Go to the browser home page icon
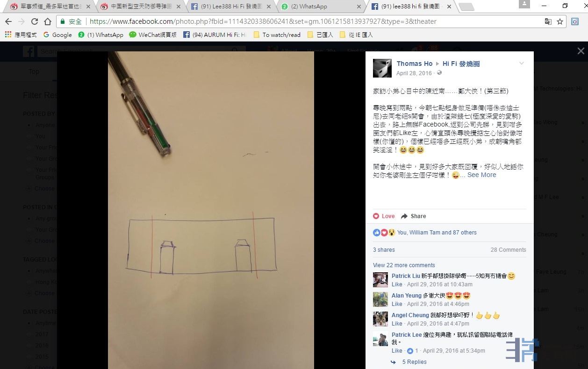Image resolution: width=588 pixels, height=369 pixels. pyautogui.click(x=47, y=21)
